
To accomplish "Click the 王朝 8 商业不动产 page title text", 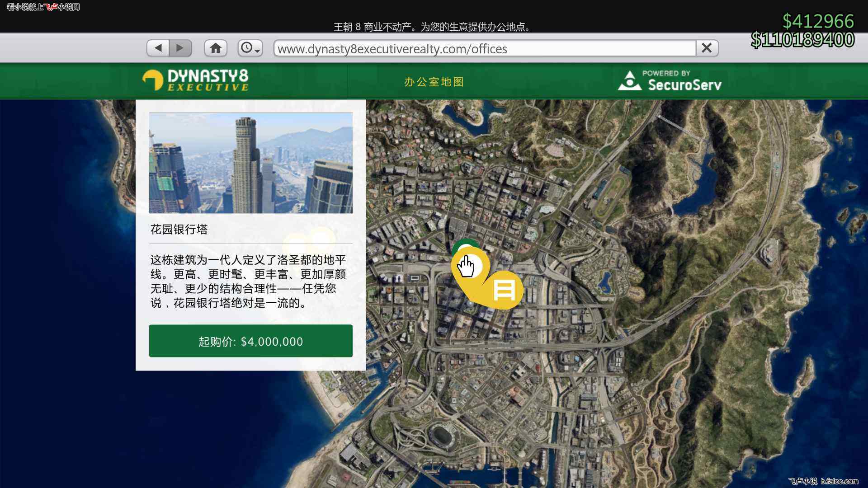I will (432, 27).
